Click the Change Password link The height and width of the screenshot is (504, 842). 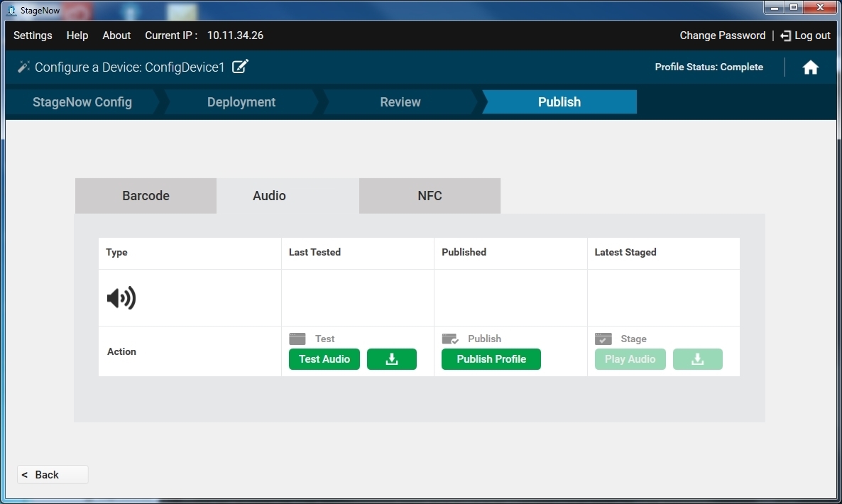tap(722, 35)
